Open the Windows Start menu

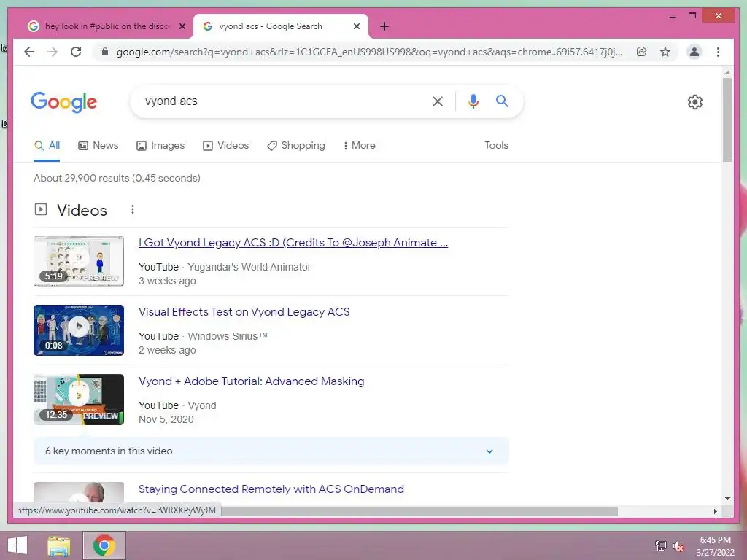(x=18, y=545)
